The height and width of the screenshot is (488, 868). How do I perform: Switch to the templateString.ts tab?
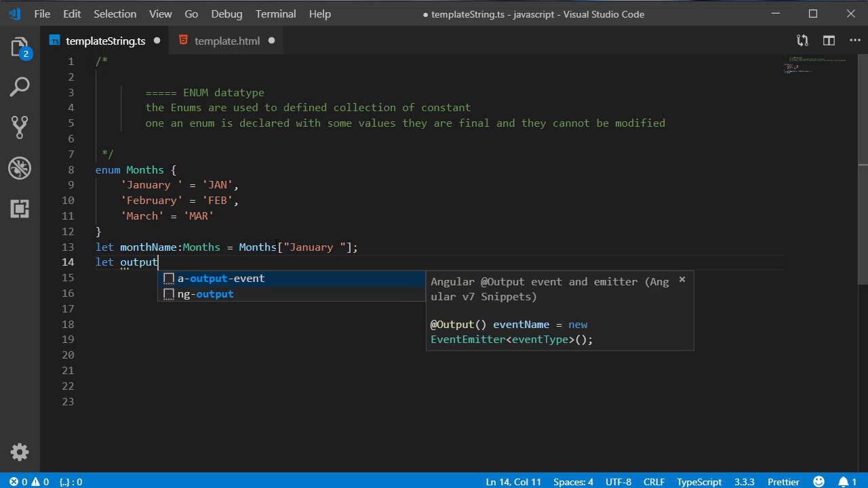pyautogui.click(x=105, y=41)
